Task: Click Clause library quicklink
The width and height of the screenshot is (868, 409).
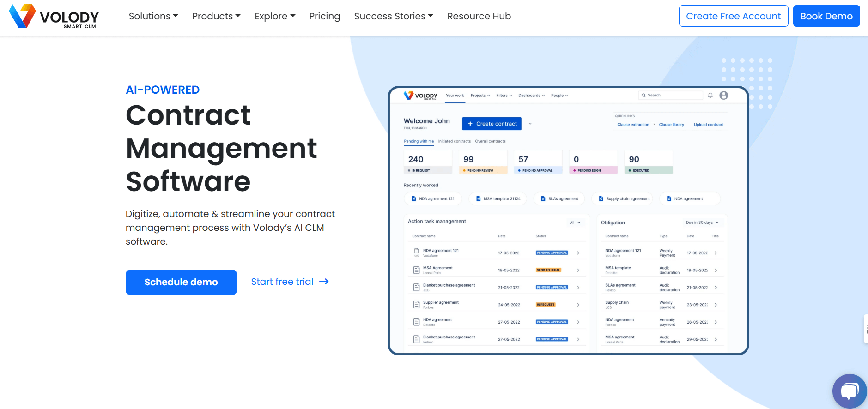Action: coord(671,125)
